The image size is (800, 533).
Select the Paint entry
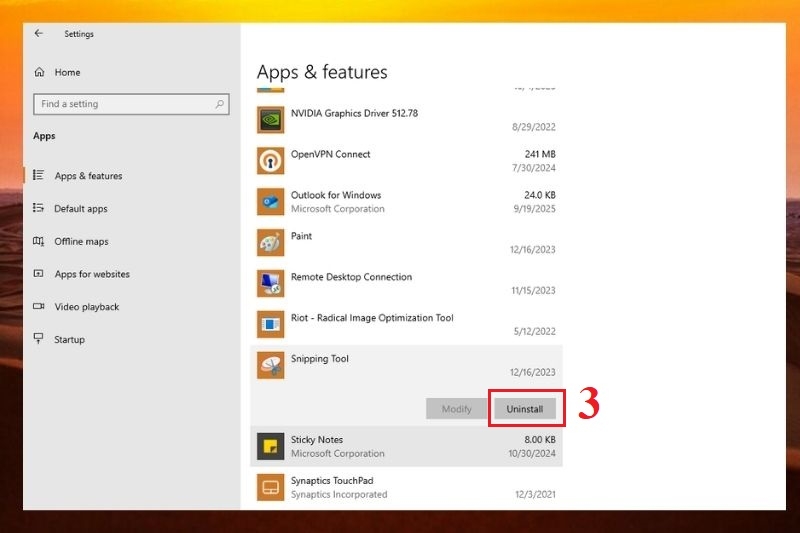pos(406,242)
